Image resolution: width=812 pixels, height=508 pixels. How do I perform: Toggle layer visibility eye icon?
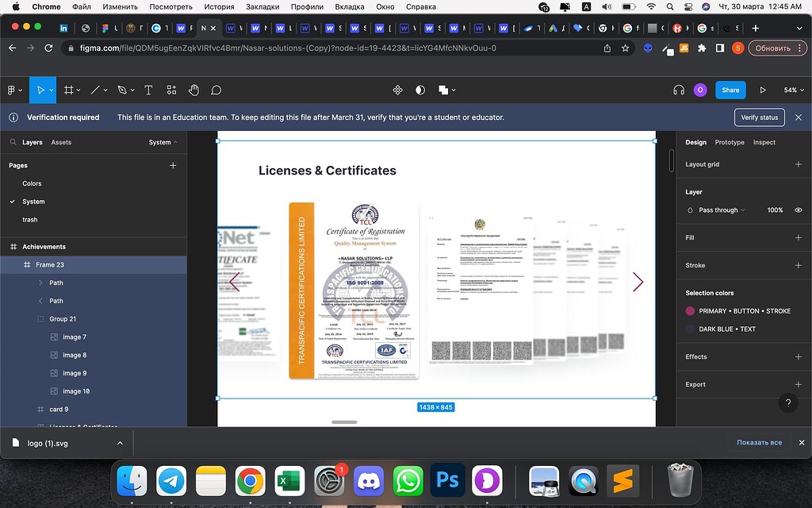point(798,210)
